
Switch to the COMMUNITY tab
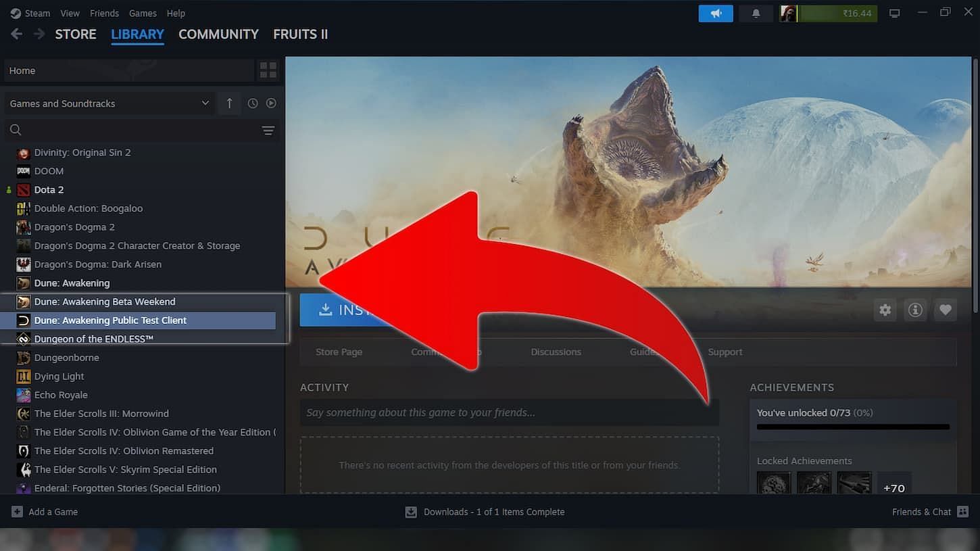pyautogui.click(x=218, y=34)
